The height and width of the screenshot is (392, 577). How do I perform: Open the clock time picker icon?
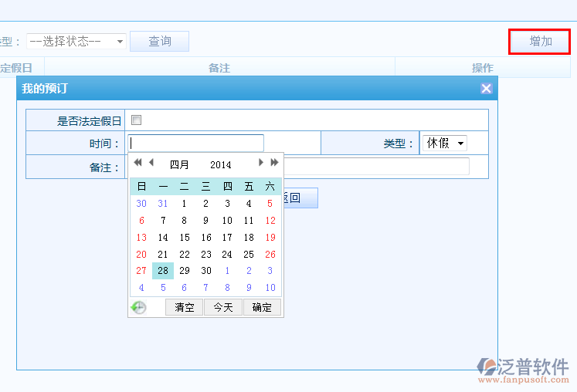tap(139, 307)
